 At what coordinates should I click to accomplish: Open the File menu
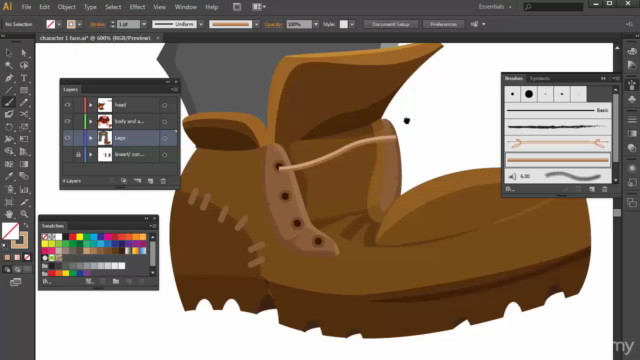26,7
